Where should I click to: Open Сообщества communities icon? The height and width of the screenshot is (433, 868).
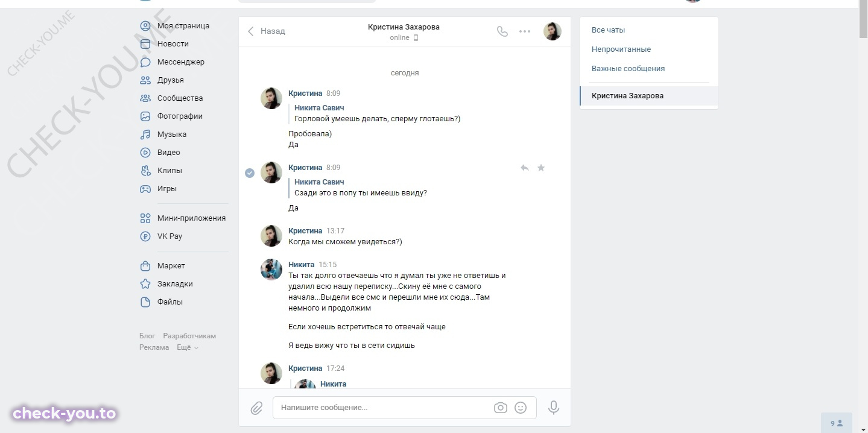[x=145, y=98]
